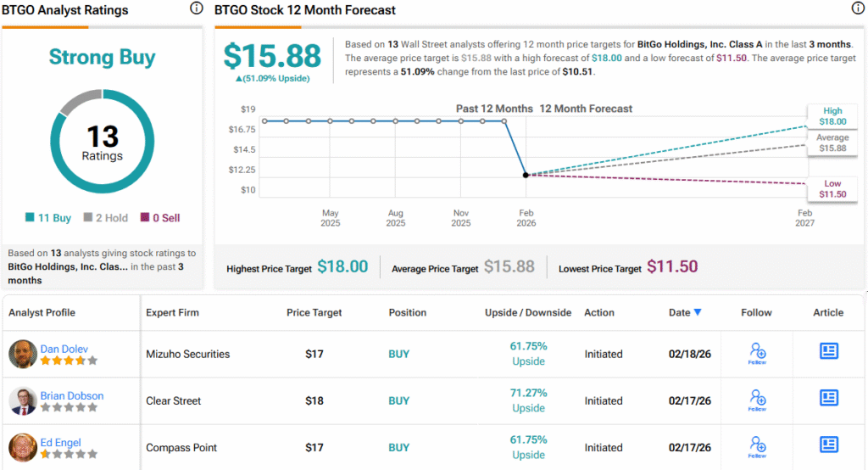Follow analyst Ed Engel
This screenshot has width=868, height=470.
click(758, 446)
